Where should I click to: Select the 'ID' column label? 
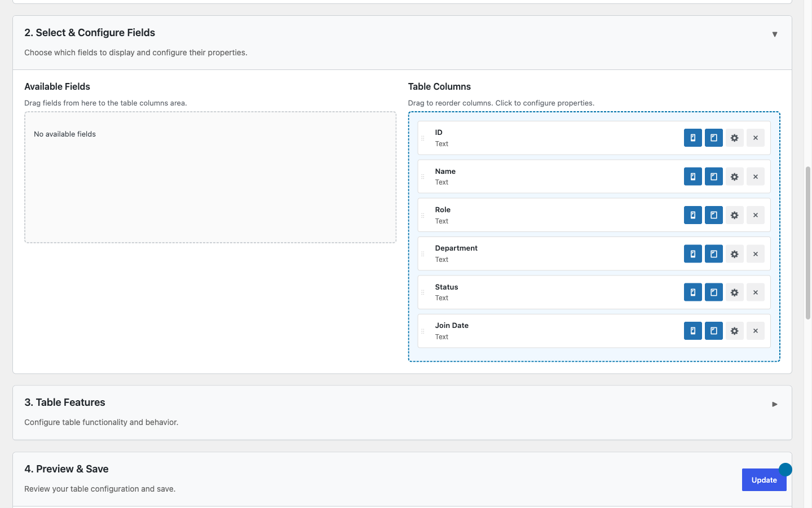point(439,133)
